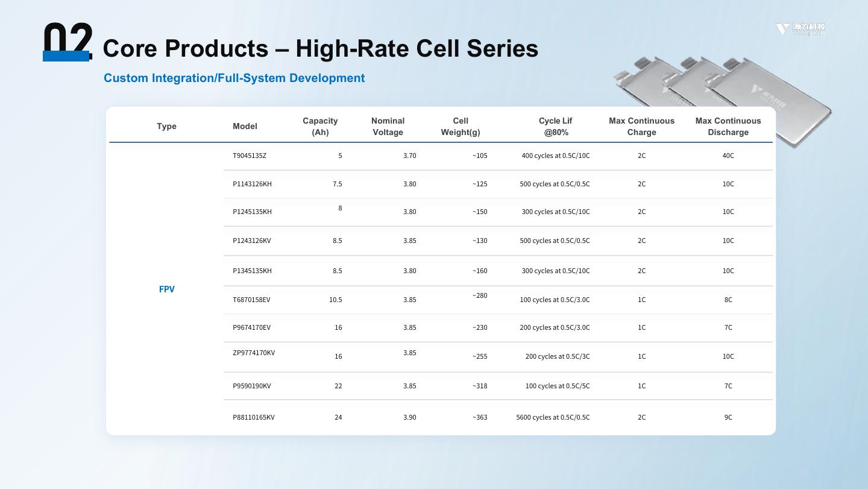Screen dimensions: 868x489
Task: Click the "Model" column header
Action: 245,126
